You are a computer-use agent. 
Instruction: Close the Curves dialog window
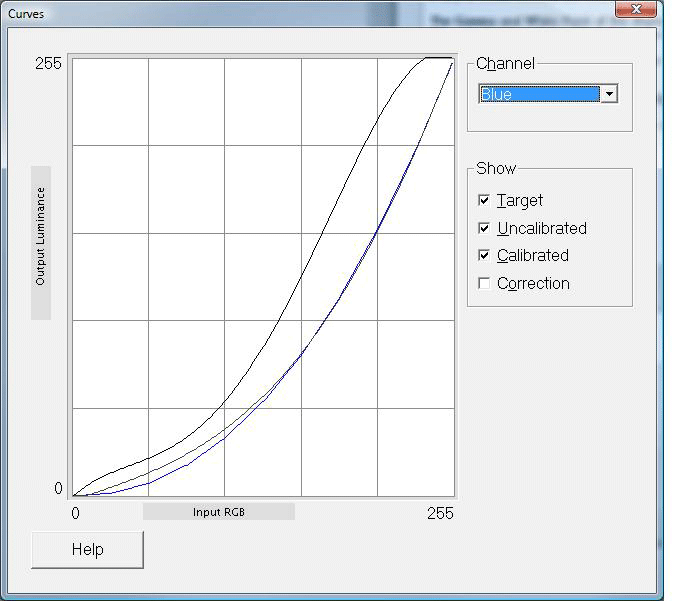click(636, 9)
